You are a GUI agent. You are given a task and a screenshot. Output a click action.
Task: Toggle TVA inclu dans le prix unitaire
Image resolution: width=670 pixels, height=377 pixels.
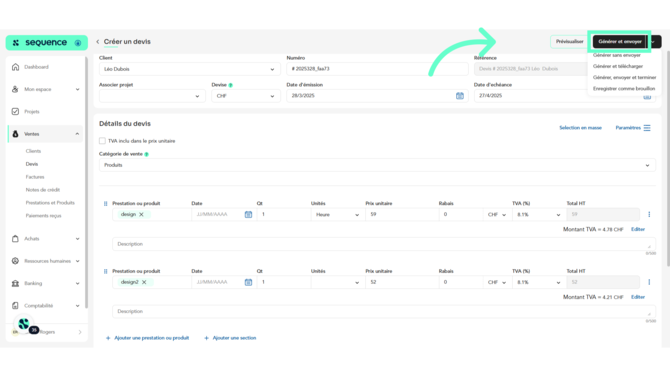point(102,141)
